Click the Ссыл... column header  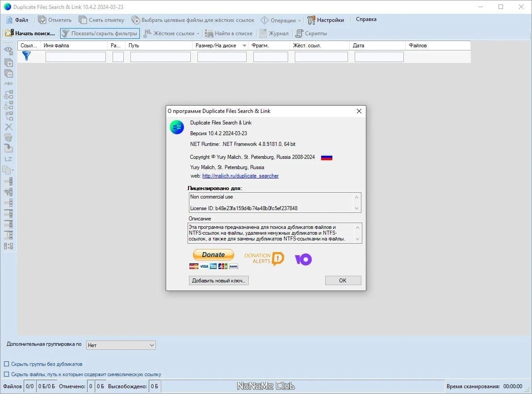[29, 46]
